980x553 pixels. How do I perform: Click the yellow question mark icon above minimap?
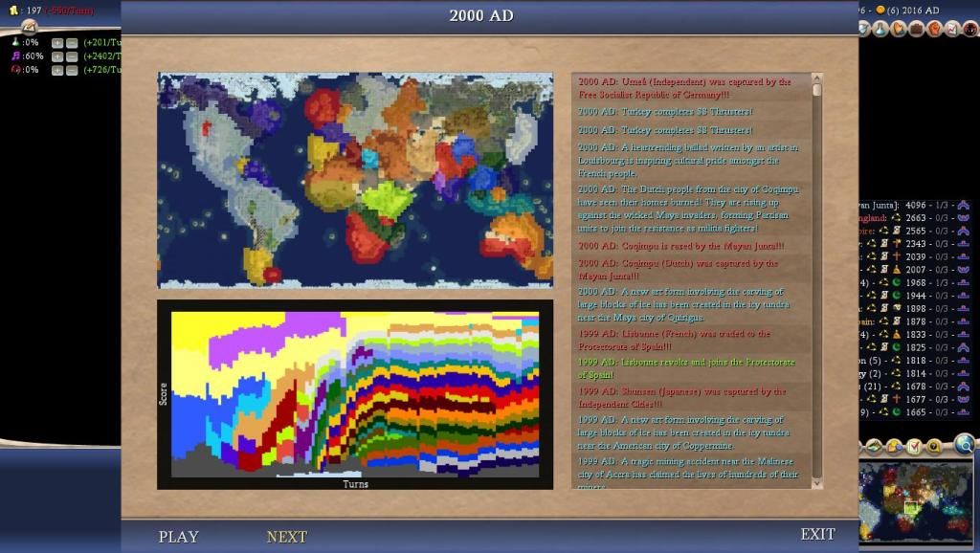[934, 446]
